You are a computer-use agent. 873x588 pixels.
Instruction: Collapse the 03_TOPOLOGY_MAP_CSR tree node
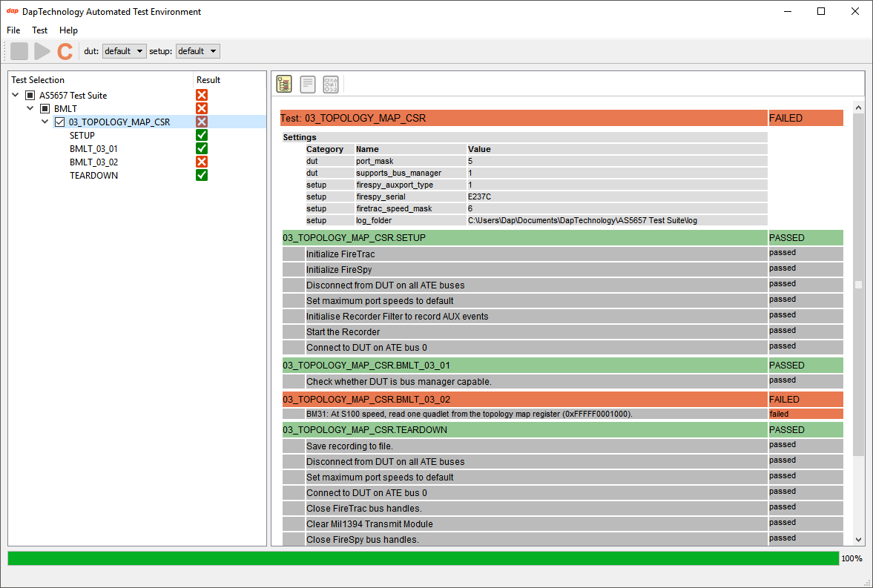tap(45, 122)
